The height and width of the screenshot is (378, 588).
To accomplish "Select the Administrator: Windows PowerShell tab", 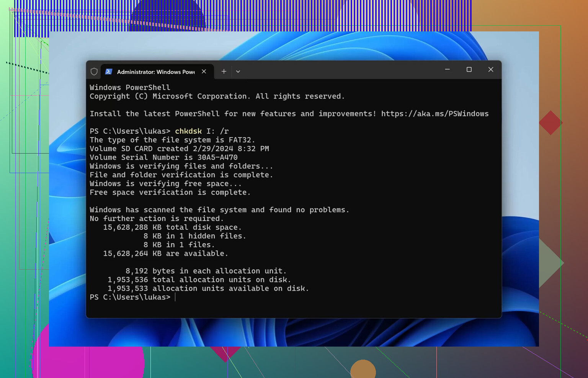I will coord(155,72).
